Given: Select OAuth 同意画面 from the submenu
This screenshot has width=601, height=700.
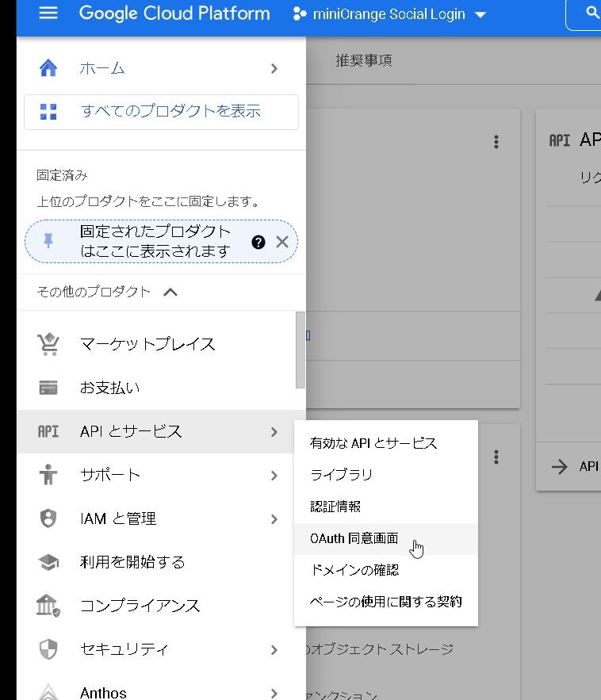Looking at the screenshot, I should click(x=354, y=538).
